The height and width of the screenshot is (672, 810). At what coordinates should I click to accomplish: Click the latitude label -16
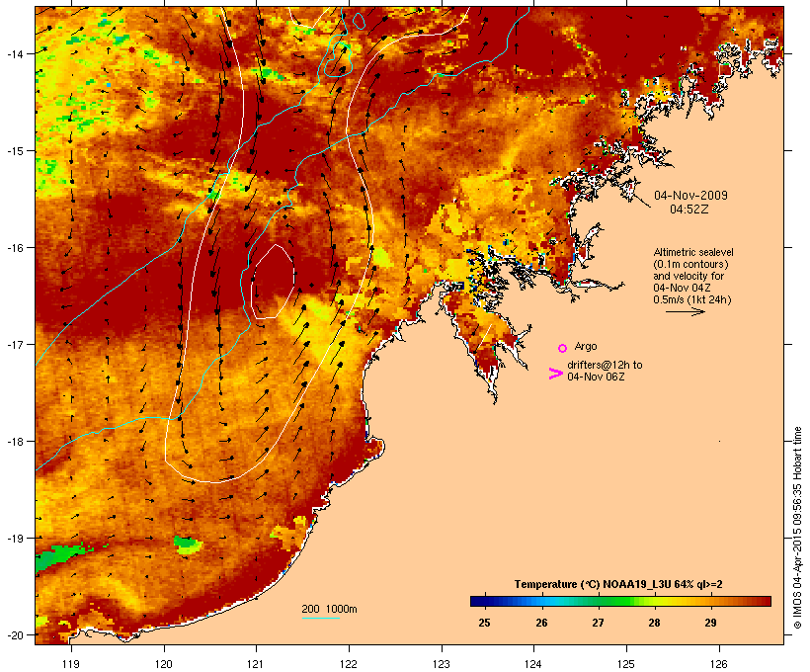pyautogui.click(x=14, y=248)
